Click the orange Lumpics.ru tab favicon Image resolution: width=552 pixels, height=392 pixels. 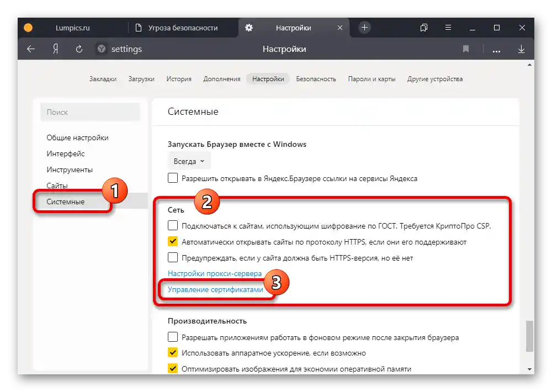pyautogui.click(x=28, y=28)
